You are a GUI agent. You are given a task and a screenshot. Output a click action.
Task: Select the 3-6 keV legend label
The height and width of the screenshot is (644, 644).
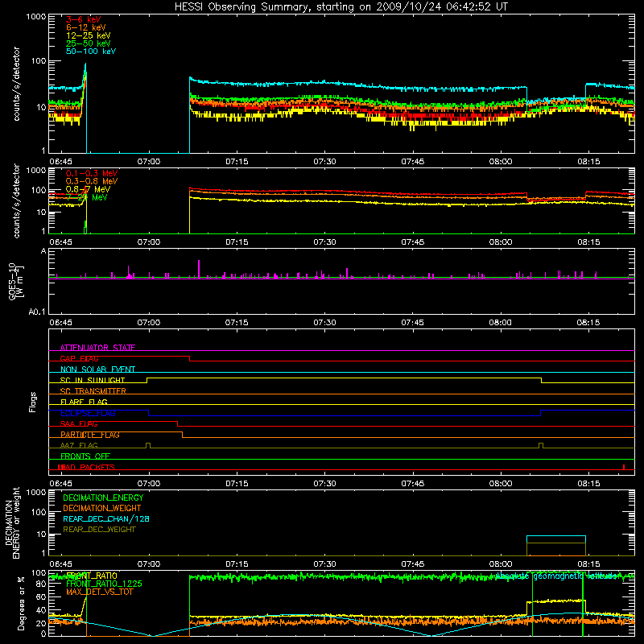(x=83, y=19)
